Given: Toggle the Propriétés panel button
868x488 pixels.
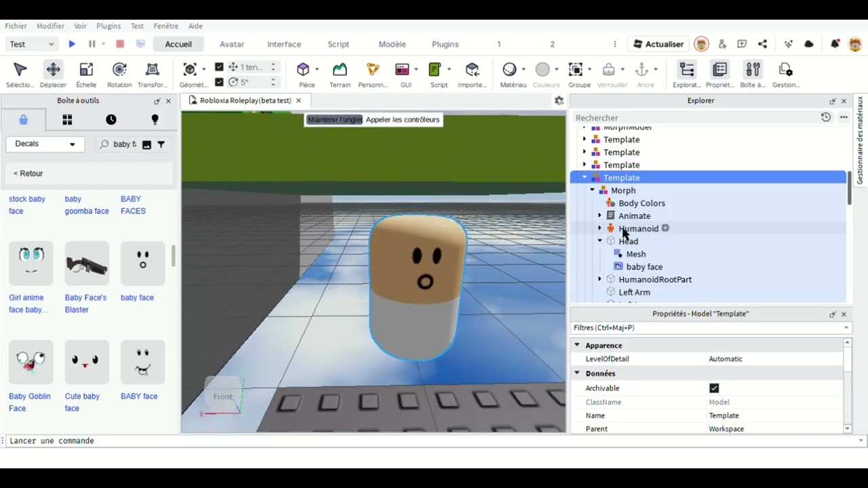Looking at the screenshot, I should point(719,75).
